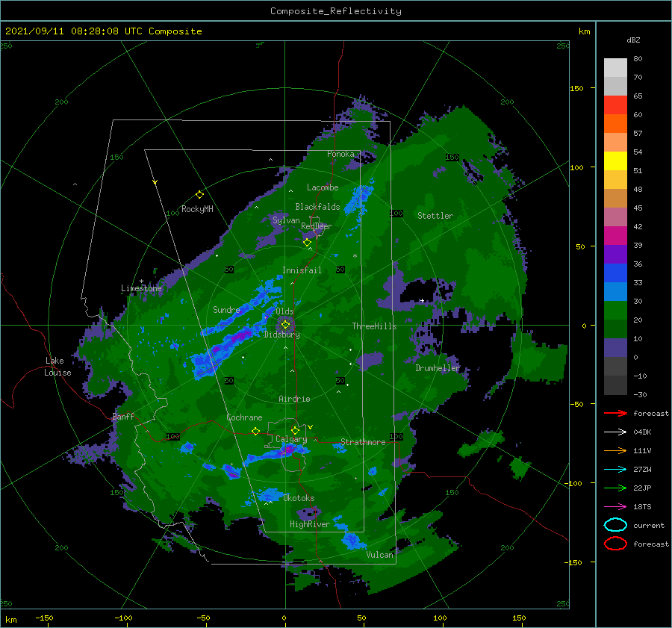Click the cyan 'current' ellipse icon
This screenshot has width=672, height=628.
pyautogui.click(x=615, y=525)
